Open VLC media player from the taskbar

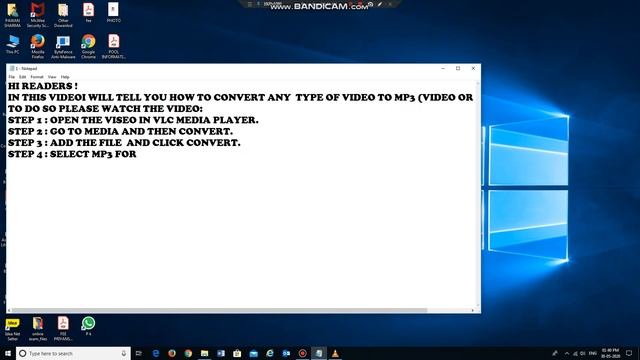pos(335,353)
